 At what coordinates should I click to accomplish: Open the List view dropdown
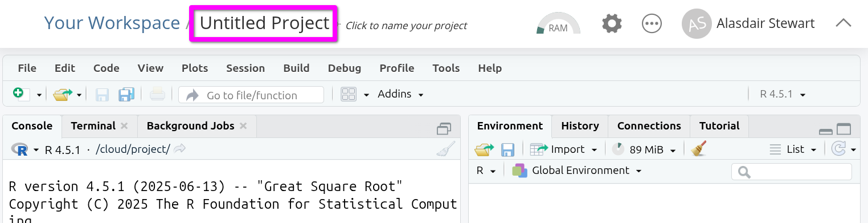pos(793,149)
